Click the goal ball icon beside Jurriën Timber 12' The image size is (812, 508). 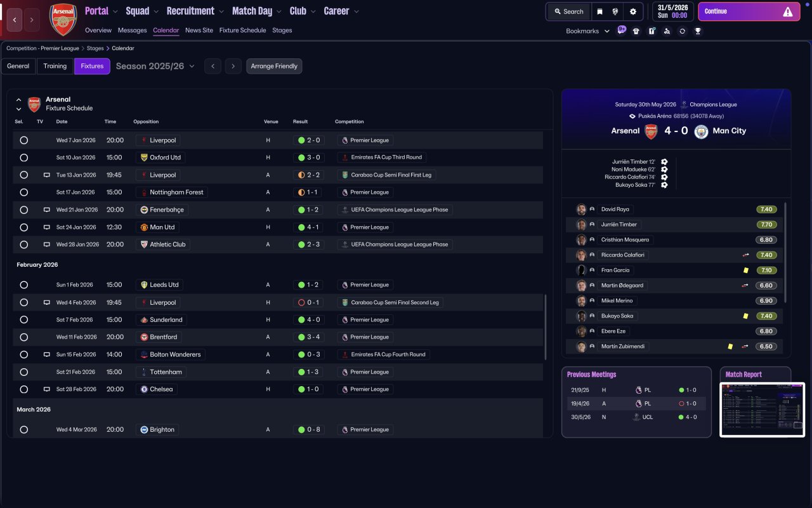coord(664,162)
